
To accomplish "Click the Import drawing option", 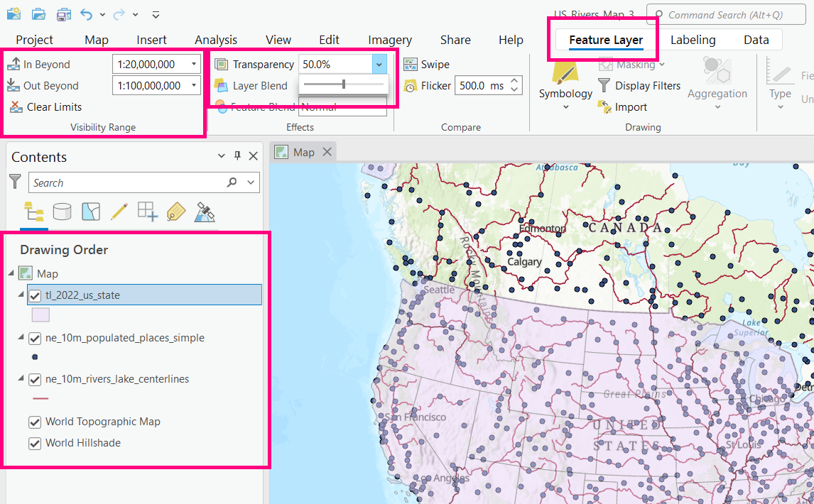I will [629, 106].
